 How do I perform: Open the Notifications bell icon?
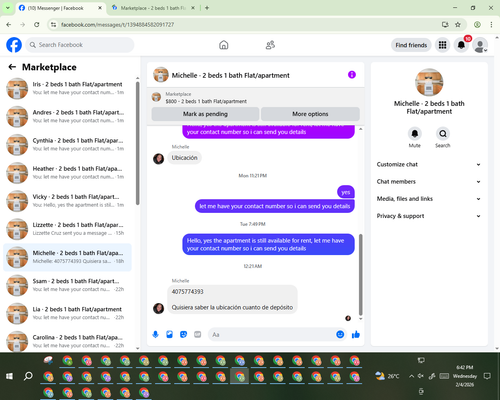pos(461,45)
